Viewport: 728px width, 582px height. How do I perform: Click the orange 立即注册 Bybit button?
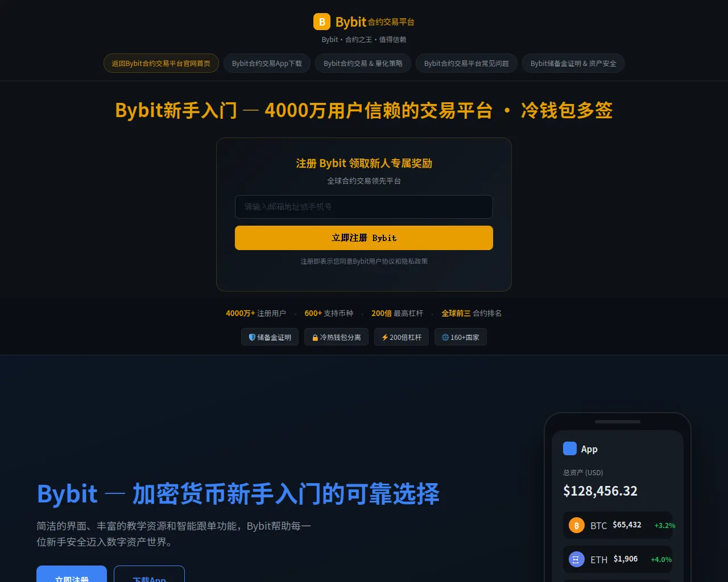point(364,238)
